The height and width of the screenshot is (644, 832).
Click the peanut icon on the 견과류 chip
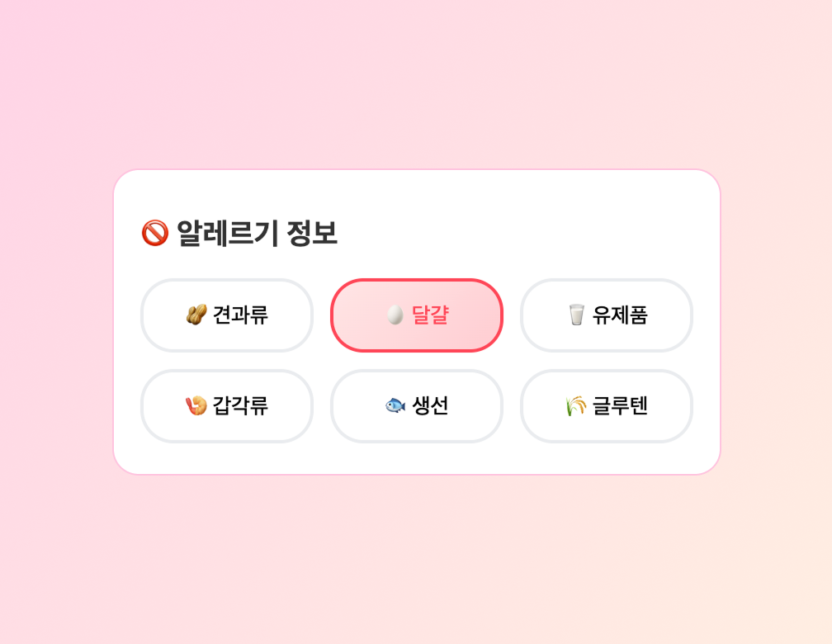click(196, 315)
